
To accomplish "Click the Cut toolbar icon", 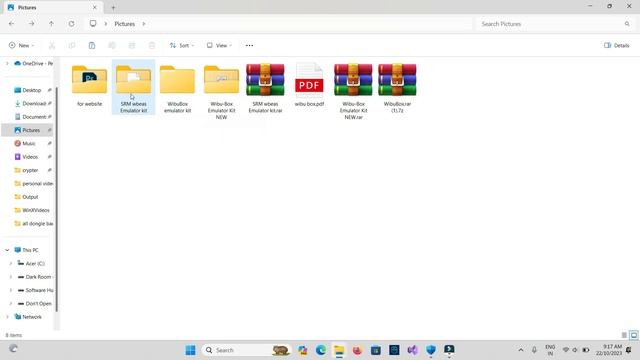I will point(52,45).
